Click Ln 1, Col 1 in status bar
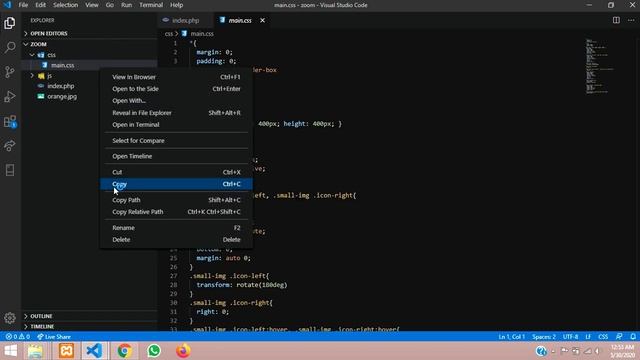Image resolution: width=640 pixels, height=360 pixels. pos(511,337)
